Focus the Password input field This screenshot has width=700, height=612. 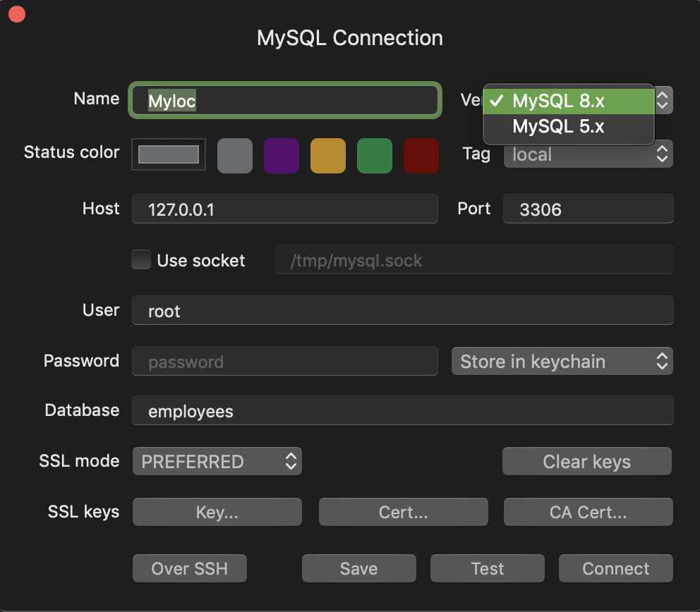[285, 361]
